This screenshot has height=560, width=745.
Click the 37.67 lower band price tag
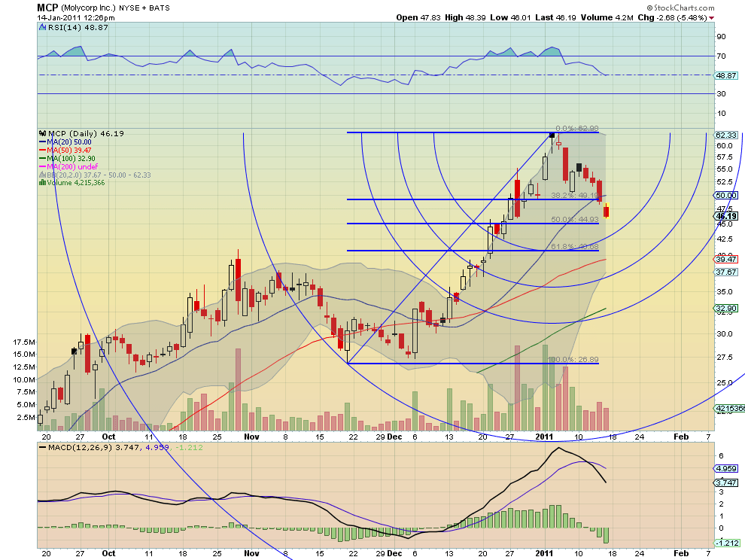tap(726, 272)
